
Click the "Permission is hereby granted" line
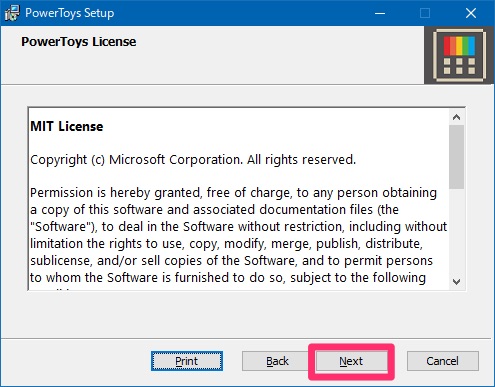[x=233, y=193]
